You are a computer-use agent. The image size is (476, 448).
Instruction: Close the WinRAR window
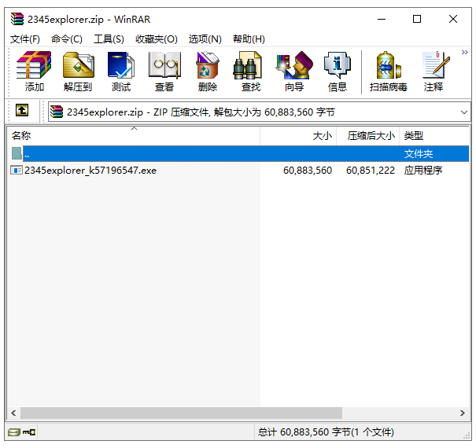(x=453, y=19)
